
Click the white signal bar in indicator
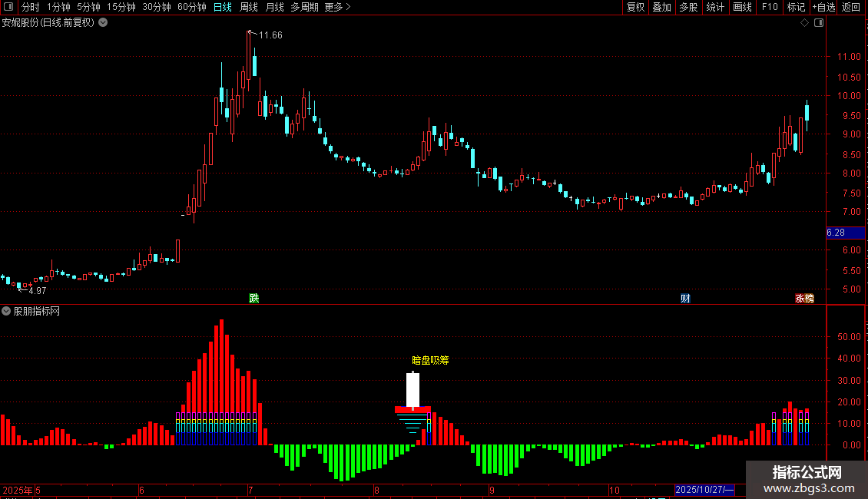[x=413, y=389]
